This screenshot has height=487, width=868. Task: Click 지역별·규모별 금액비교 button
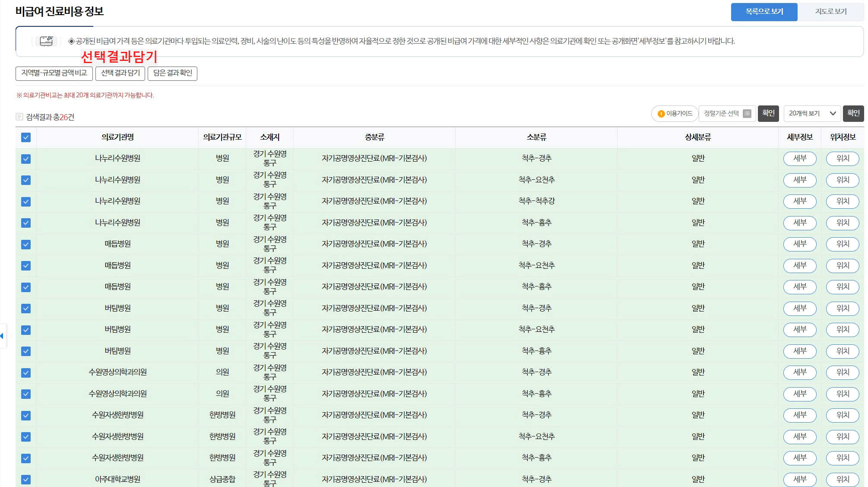pos(54,73)
